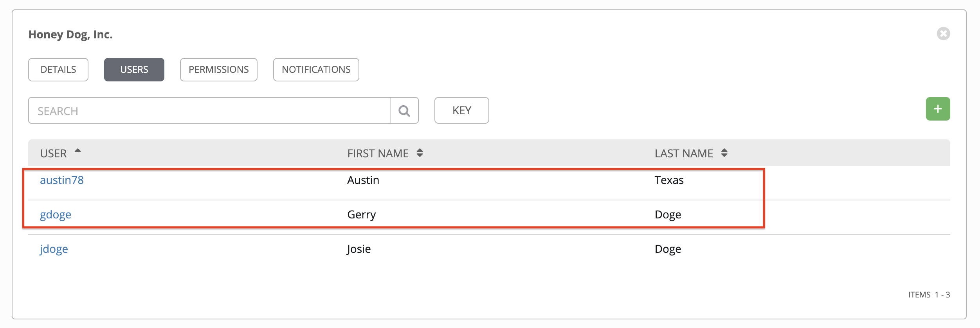
Task: Click the search magnifier icon
Action: (404, 111)
